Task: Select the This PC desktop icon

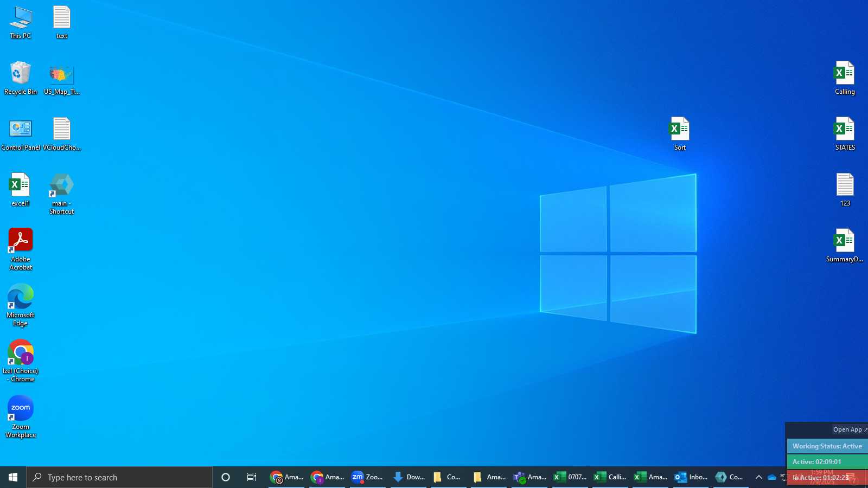Action: point(21,23)
